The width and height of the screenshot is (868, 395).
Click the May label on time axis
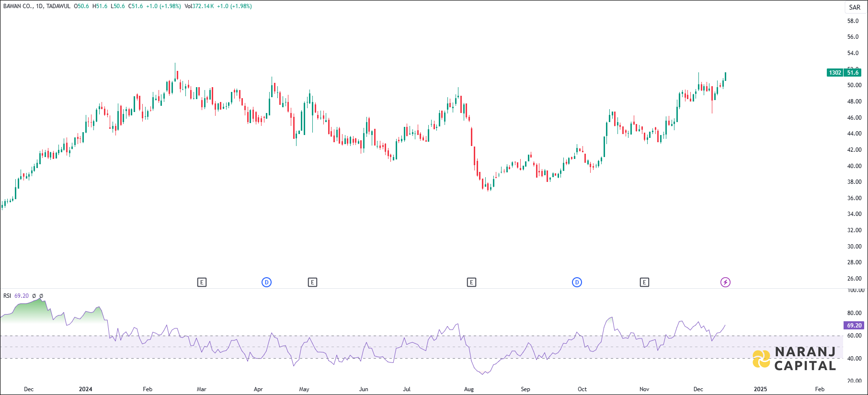click(x=304, y=389)
